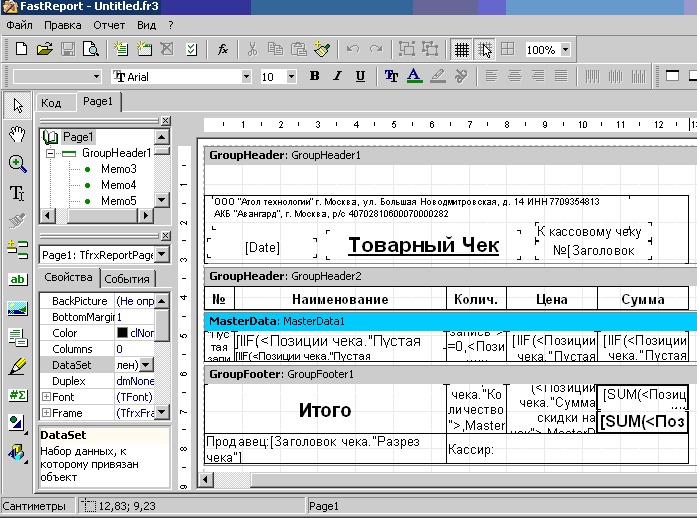The image size is (697, 518).
Task: Delete the current page icon
Action: 167,49
